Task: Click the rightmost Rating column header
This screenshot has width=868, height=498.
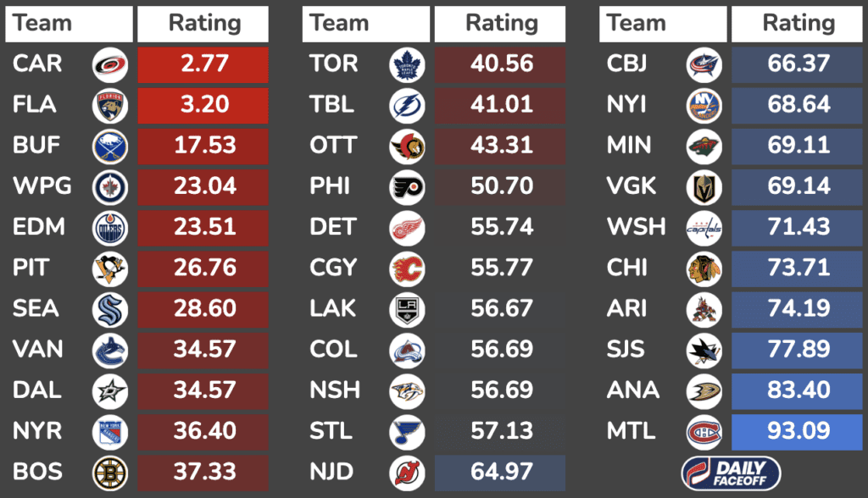Action: tap(798, 24)
